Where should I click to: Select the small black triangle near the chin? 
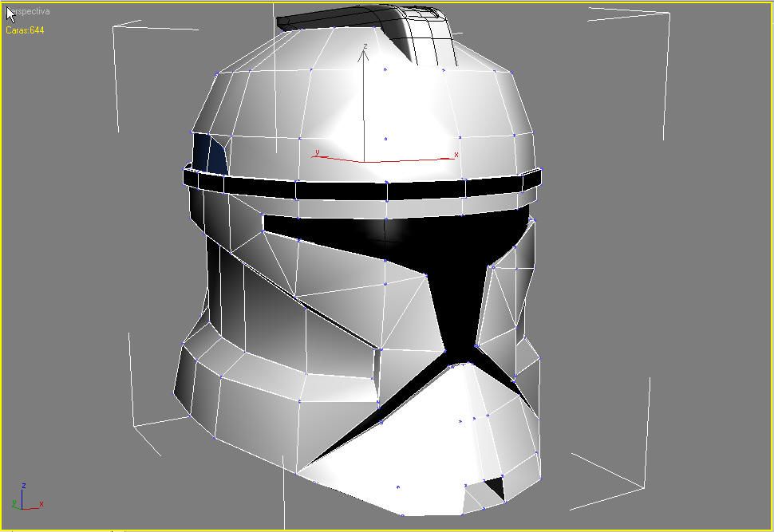click(495, 487)
